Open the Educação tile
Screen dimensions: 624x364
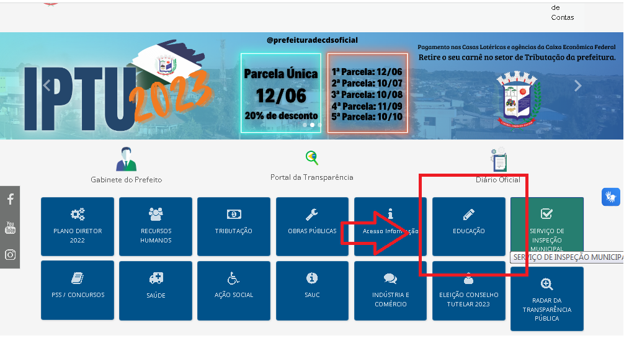point(469,226)
